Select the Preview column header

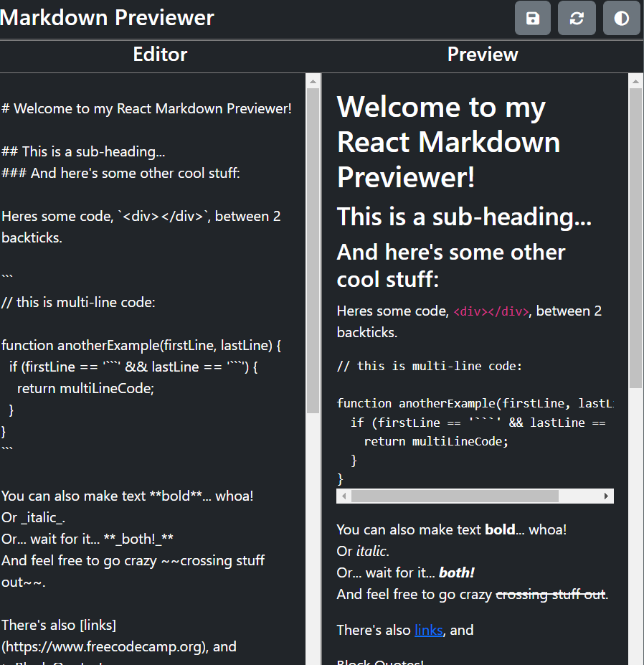pos(483,55)
